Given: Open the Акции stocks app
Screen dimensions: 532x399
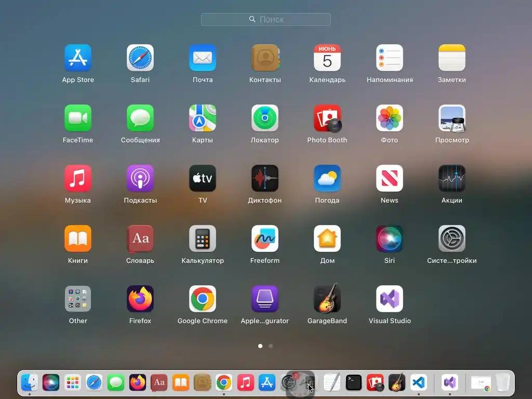Looking at the screenshot, I should click(x=452, y=179).
